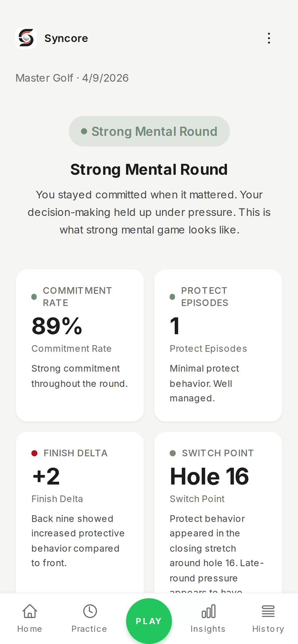The height and width of the screenshot is (644, 298).
Task: Tap the Protect Episodes green dot indicator
Action: [x=172, y=296]
